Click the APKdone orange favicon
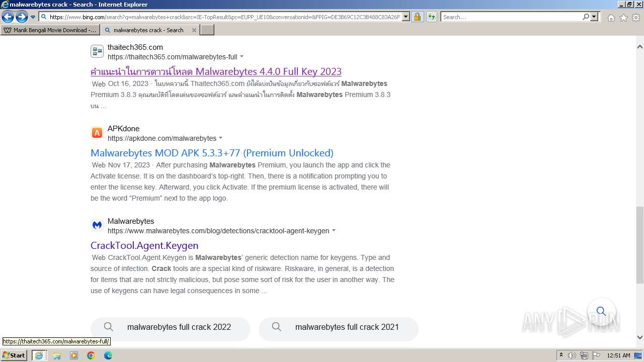 point(97,133)
